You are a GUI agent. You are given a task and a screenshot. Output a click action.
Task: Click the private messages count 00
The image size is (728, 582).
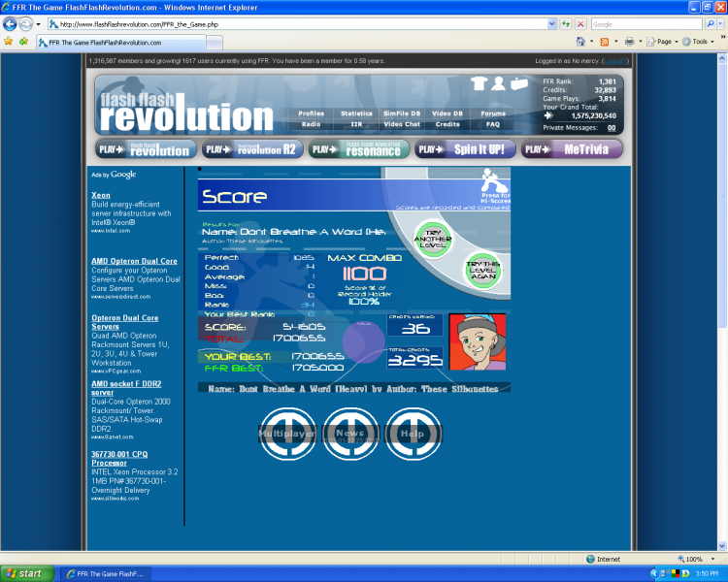point(612,128)
